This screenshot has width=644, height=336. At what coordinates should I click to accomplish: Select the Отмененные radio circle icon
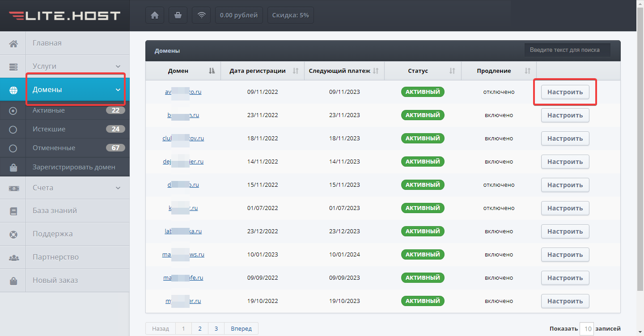pyautogui.click(x=13, y=148)
